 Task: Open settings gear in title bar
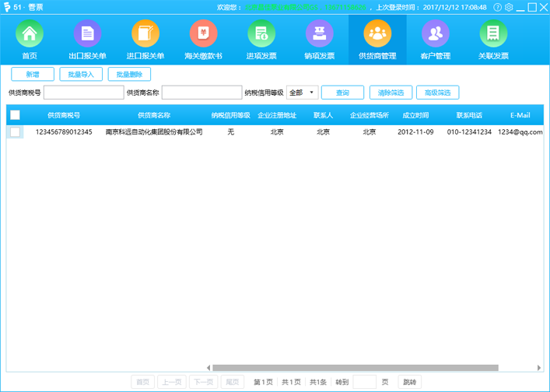point(510,7)
